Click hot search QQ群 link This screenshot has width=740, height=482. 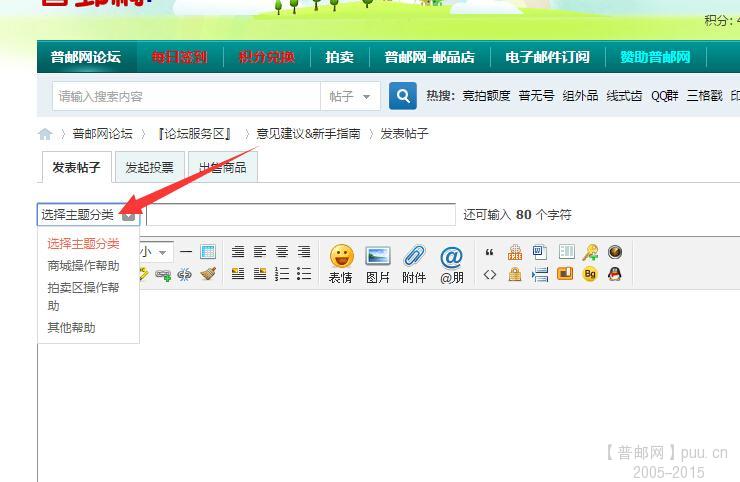tap(664, 96)
